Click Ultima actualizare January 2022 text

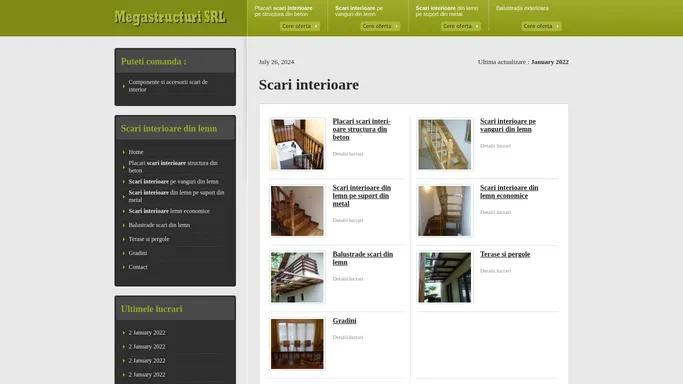click(523, 62)
